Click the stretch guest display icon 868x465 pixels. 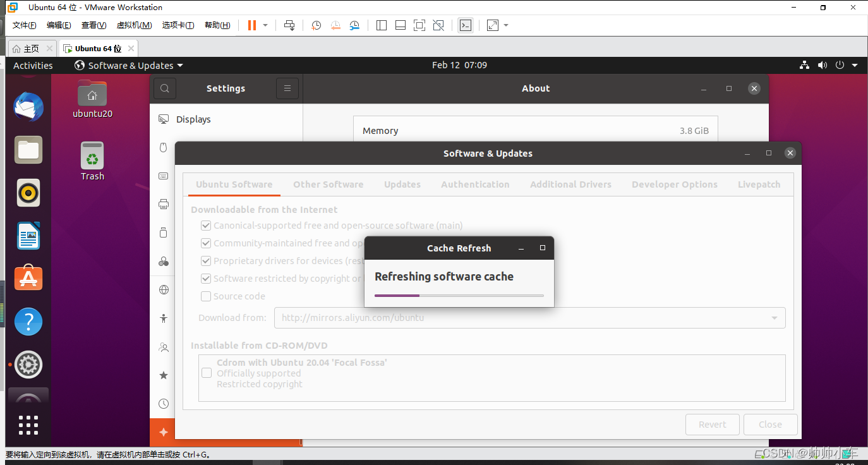pyautogui.click(x=493, y=25)
